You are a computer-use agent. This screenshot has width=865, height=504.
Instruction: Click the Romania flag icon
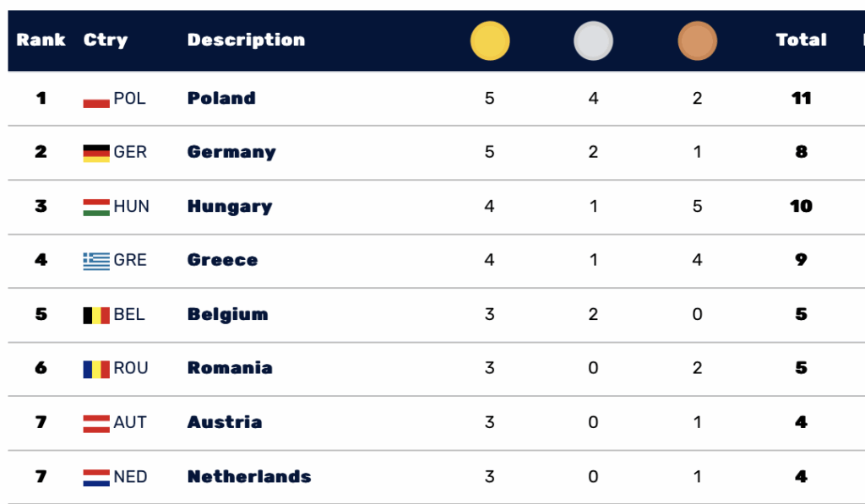[96, 368]
